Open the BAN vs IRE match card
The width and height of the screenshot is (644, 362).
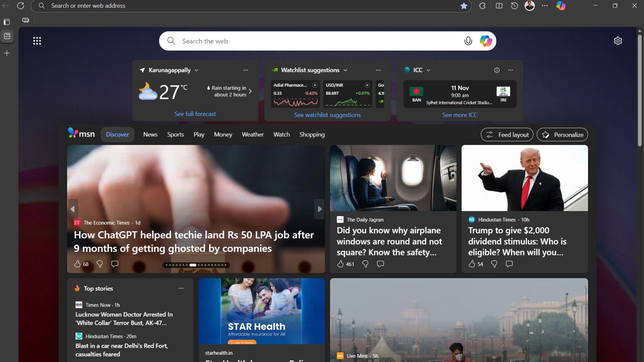(460, 94)
